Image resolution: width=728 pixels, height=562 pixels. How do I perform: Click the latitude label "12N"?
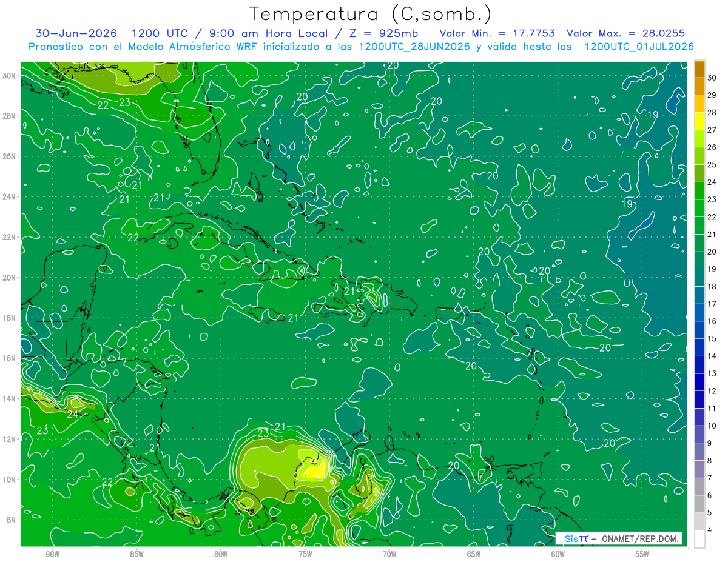pyautogui.click(x=10, y=439)
